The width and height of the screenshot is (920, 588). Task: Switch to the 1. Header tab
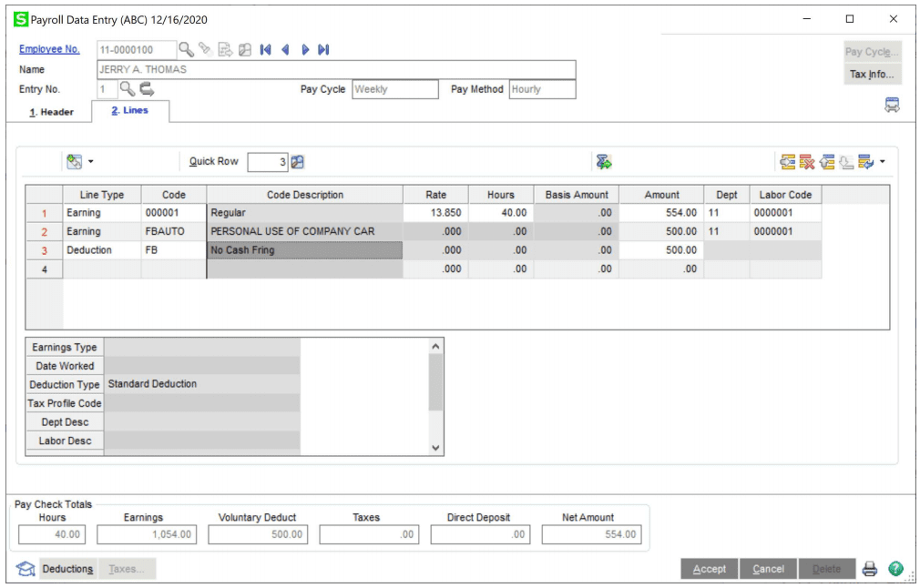coord(51,112)
